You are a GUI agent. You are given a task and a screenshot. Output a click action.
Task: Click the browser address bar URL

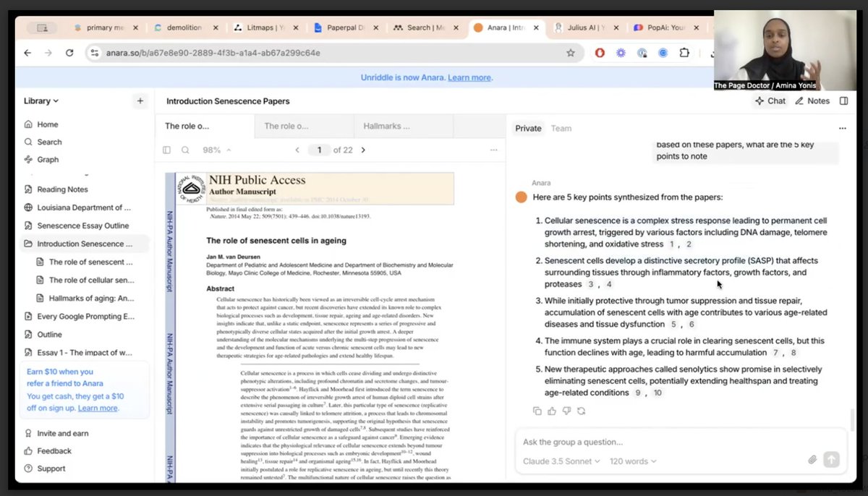(215, 53)
